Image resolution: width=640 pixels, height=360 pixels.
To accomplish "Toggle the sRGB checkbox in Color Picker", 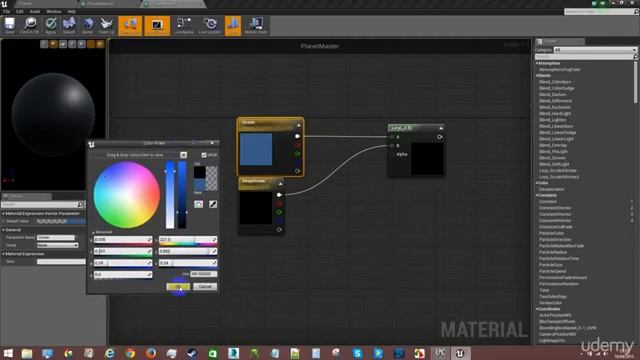I will pyautogui.click(x=204, y=155).
